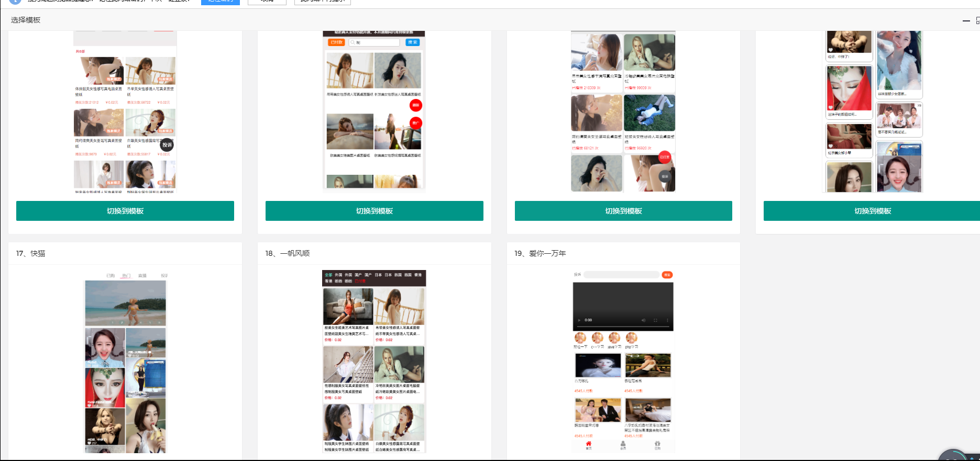Click the dark round 投诉 badge in the preview
This screenshot has width=980, height=461.
(167, 145)
